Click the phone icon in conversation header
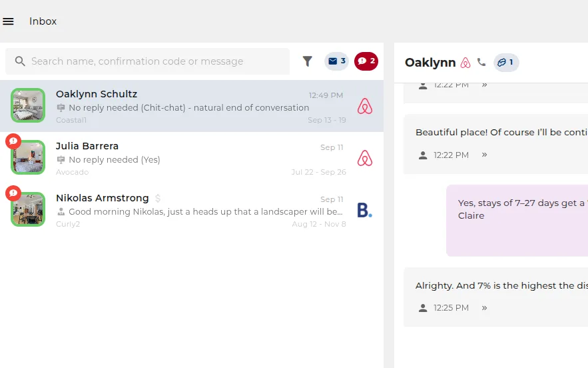Viewport: 588px width, 368px height. click(481, 62)
